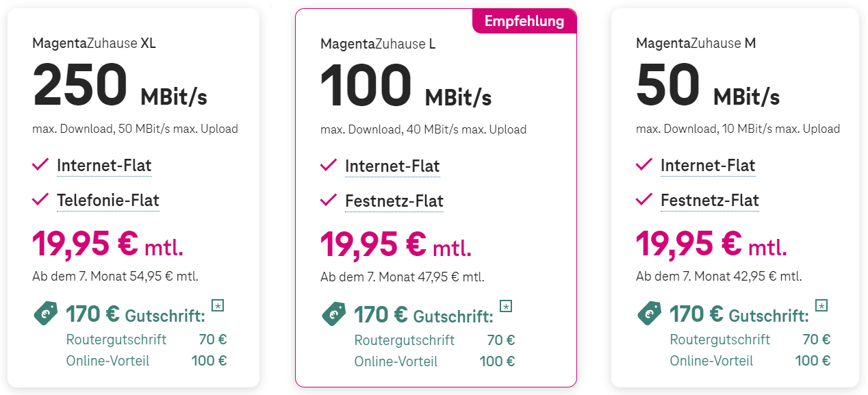
Task: Click the Empfehlung badge
Action: 524,21
